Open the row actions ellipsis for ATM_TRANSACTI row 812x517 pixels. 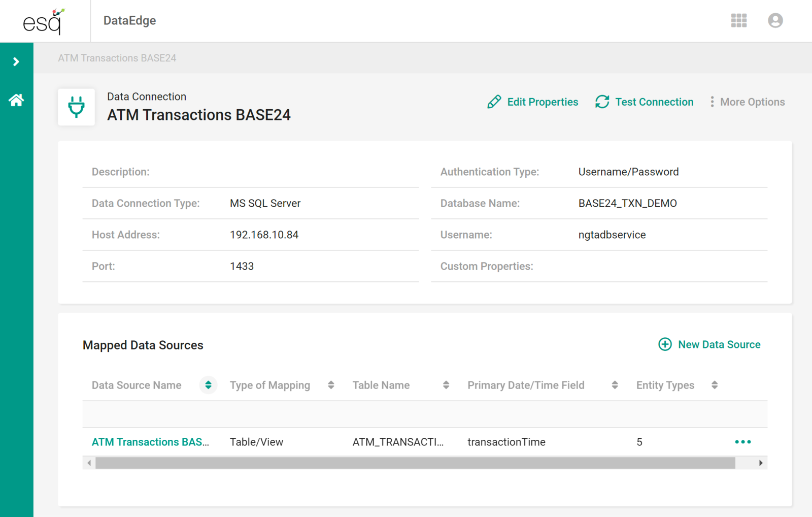[743, 442]
